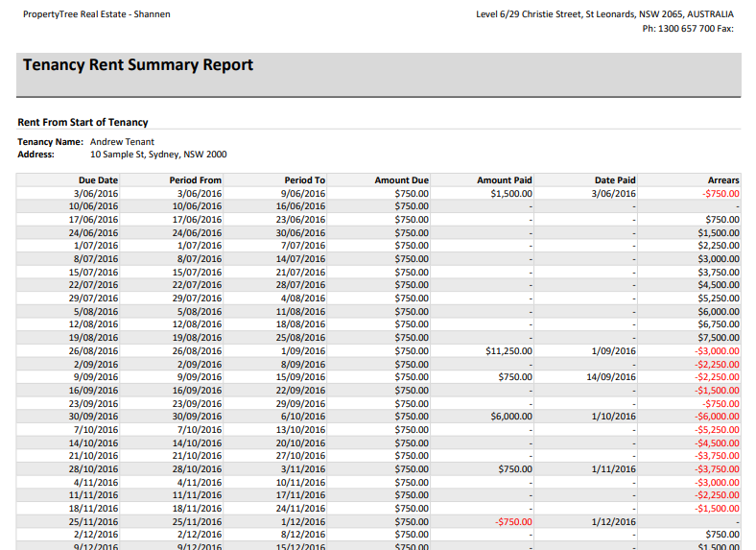Click the Address: label
Screen dimensions: 756x550
coord(36,155)
